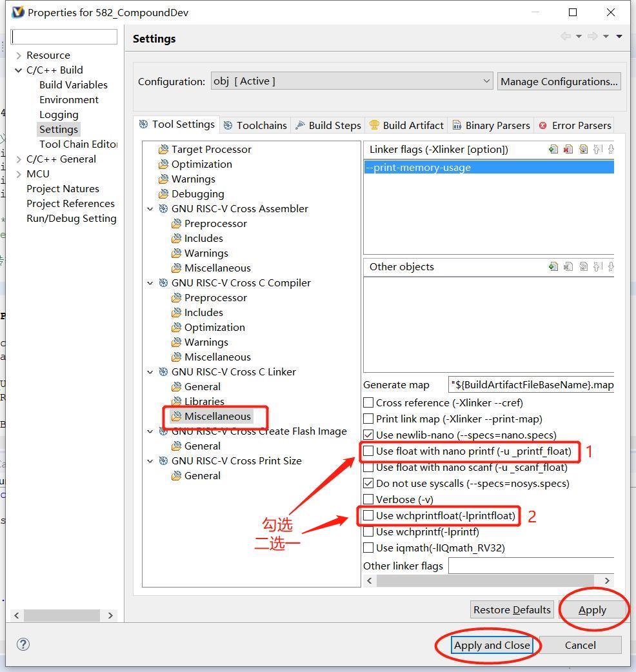Switch to the Build Steps tab

[x=328, y=125]
